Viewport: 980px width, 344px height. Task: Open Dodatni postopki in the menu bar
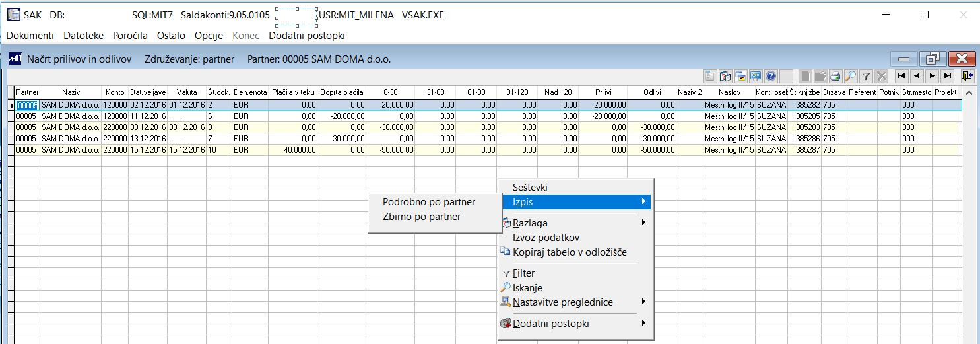pos(307,36)
